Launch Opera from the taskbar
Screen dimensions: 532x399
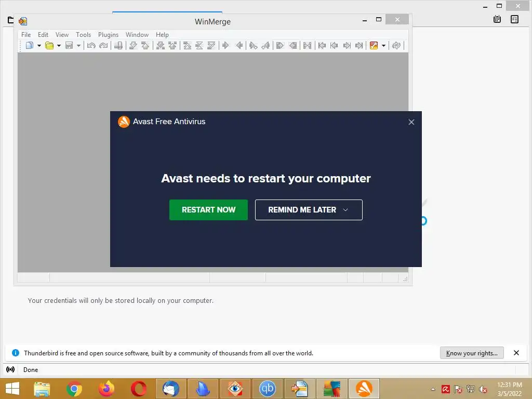pos(138,389)
